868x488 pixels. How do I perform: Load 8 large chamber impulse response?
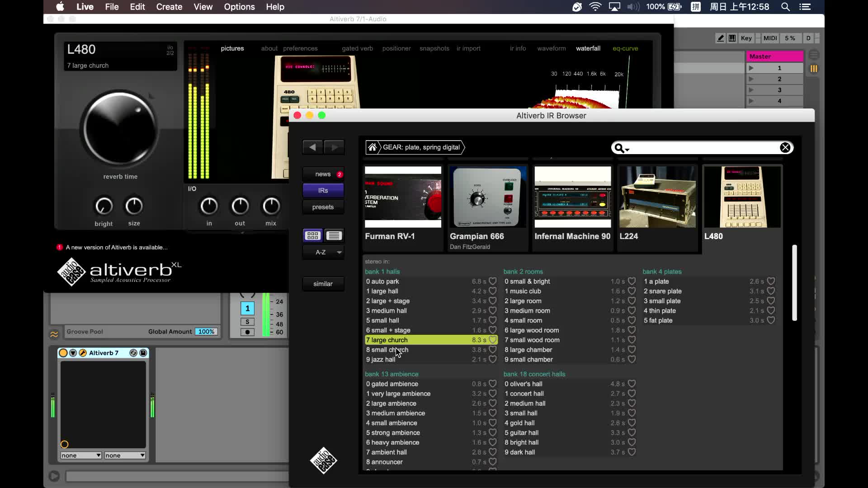[570, 350]
